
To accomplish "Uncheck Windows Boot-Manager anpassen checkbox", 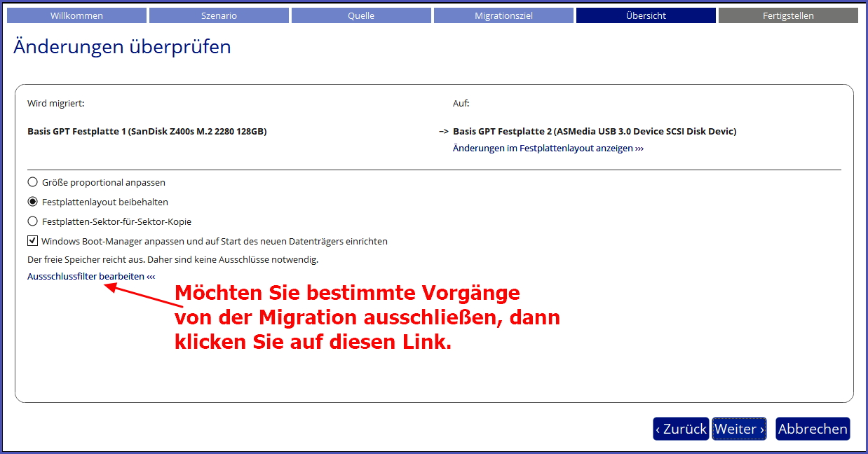I will [x=32, y=241].
